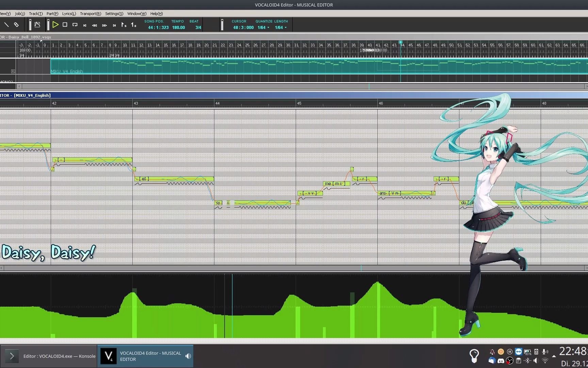Select the '- v V' note in measure 45
Image resolution: width=588 pixels, height=368 pixels.
pyautogui.click(x=310, y=193)
